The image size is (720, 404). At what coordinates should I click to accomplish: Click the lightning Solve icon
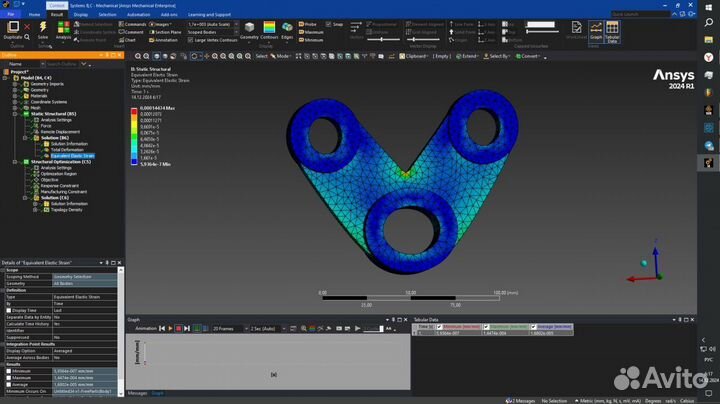[x=43, y=27]
